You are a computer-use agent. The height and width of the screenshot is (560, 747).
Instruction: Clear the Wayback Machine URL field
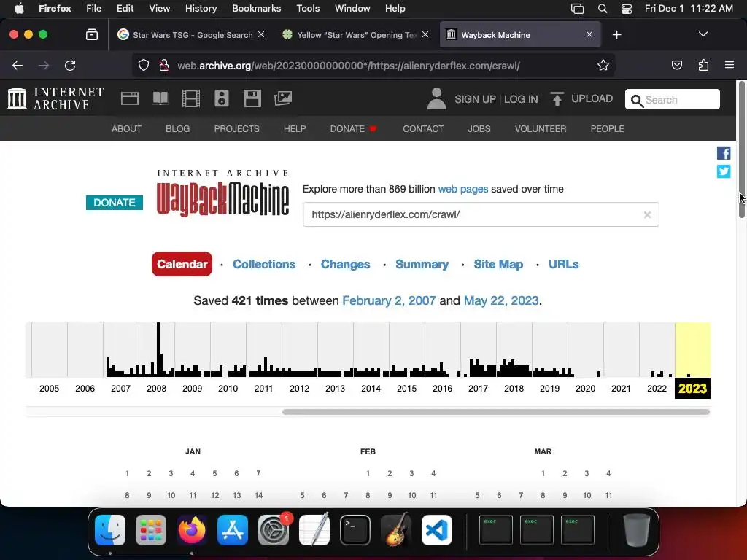pos(648,215)
